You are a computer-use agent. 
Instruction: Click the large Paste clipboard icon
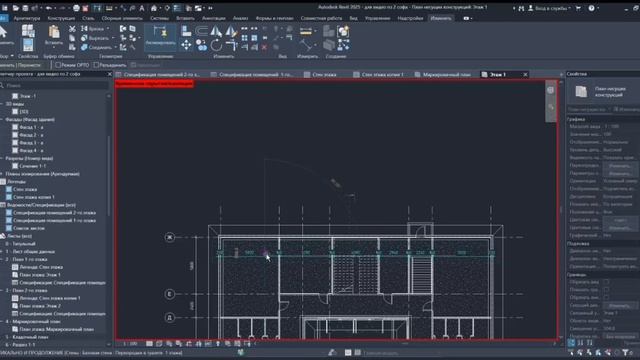point(54,32)
